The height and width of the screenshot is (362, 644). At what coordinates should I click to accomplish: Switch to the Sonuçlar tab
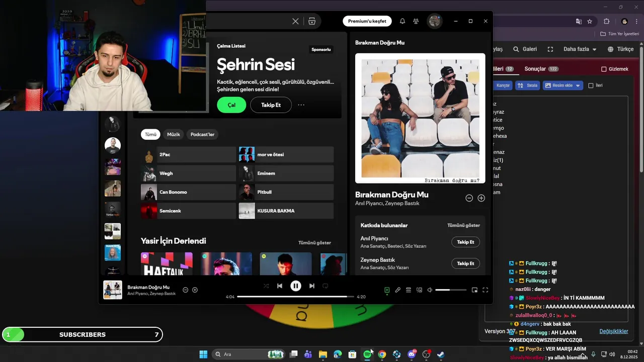pyautogui.click(x=541, y=69)
